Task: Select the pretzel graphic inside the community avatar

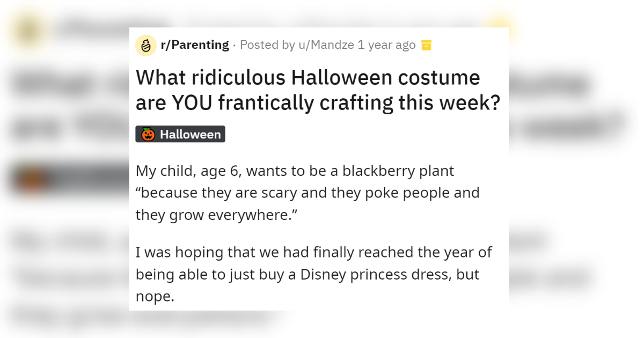Action: click(x=145, y=45)
